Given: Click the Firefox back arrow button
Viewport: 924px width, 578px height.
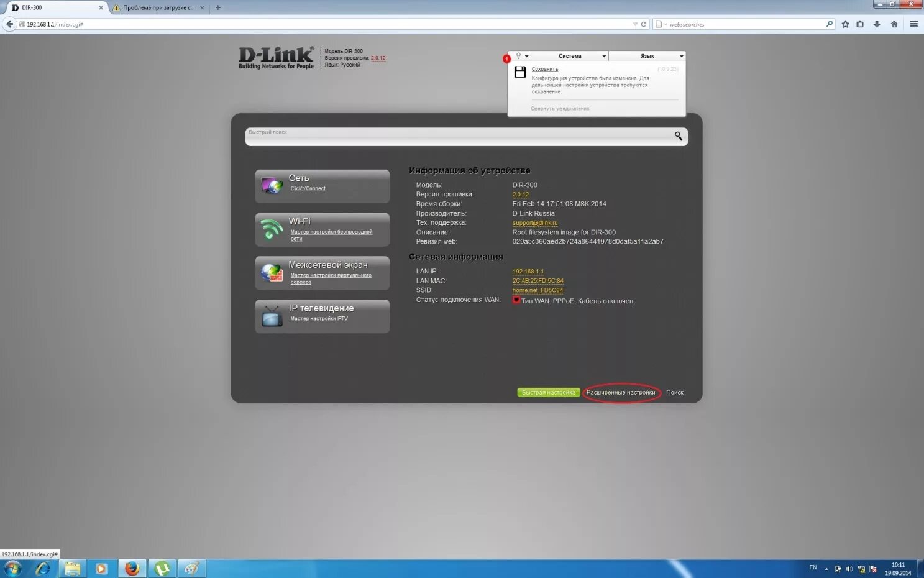Looking at the screenshot, I should 9,24.
